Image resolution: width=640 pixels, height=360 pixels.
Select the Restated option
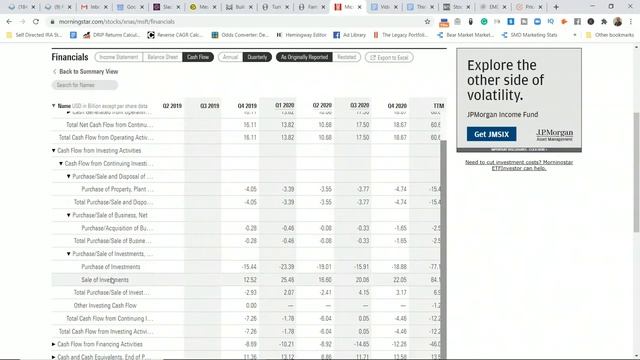(347, 57)
